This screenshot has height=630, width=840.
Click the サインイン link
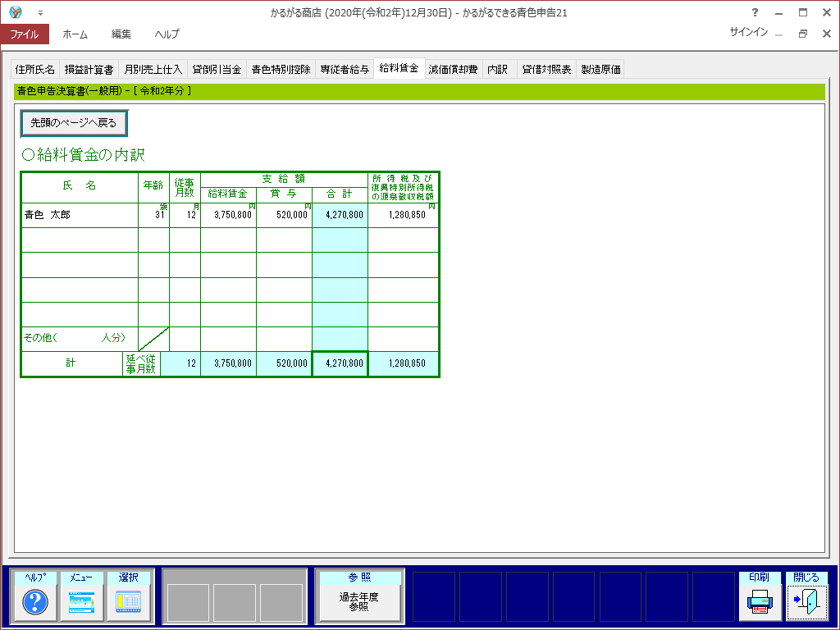pos(748,32)
